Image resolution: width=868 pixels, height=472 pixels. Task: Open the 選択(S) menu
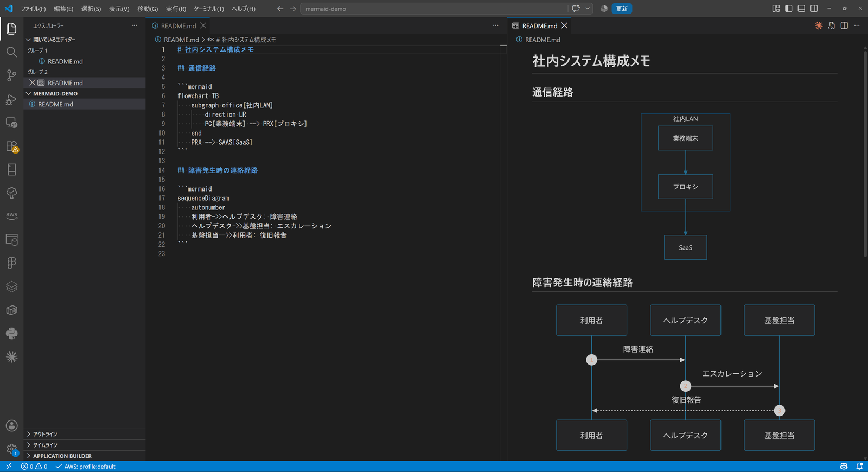pyautogui.click(x=91, y=9)
